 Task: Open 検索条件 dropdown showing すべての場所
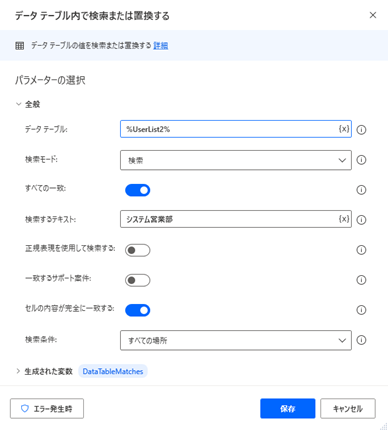(x=236, y=340)
